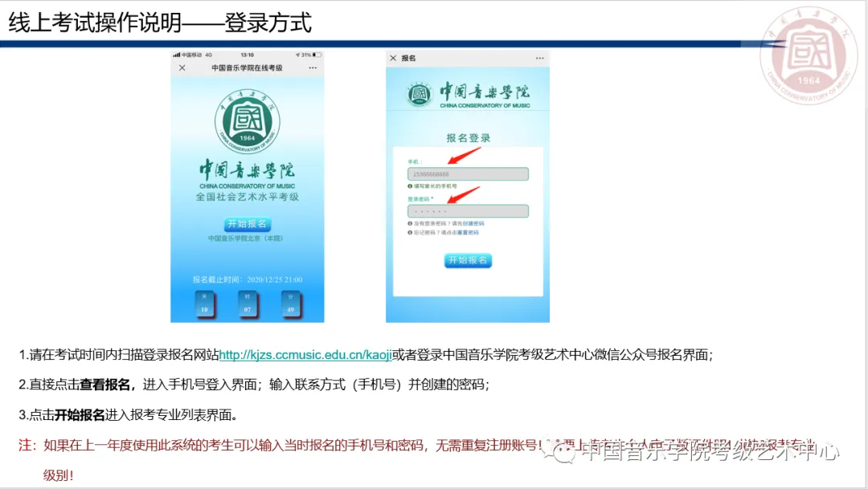Close the 中国音乐学院在线考级 page with X
Screen dimensions: 868x489
click(x=182, y=67)
